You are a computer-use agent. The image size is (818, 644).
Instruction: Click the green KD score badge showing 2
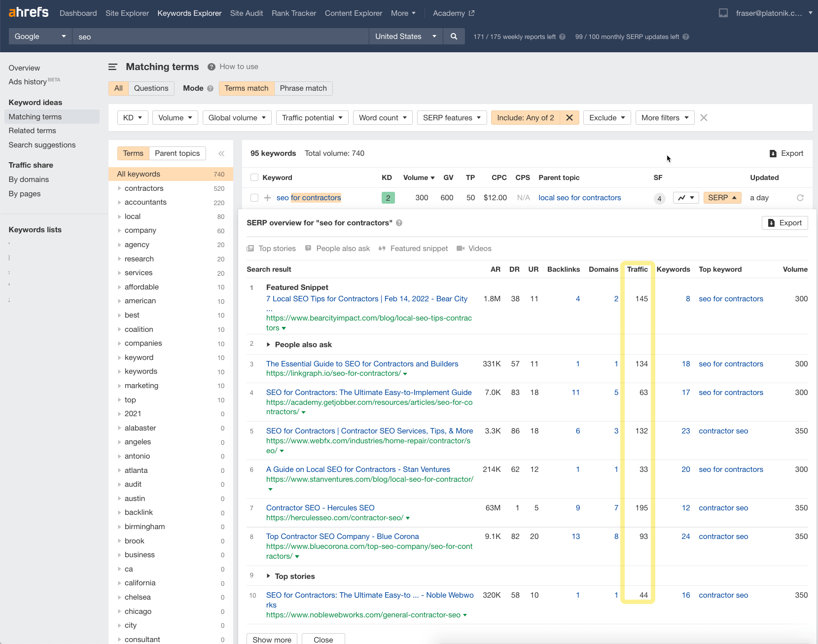[x=388, y=198]
